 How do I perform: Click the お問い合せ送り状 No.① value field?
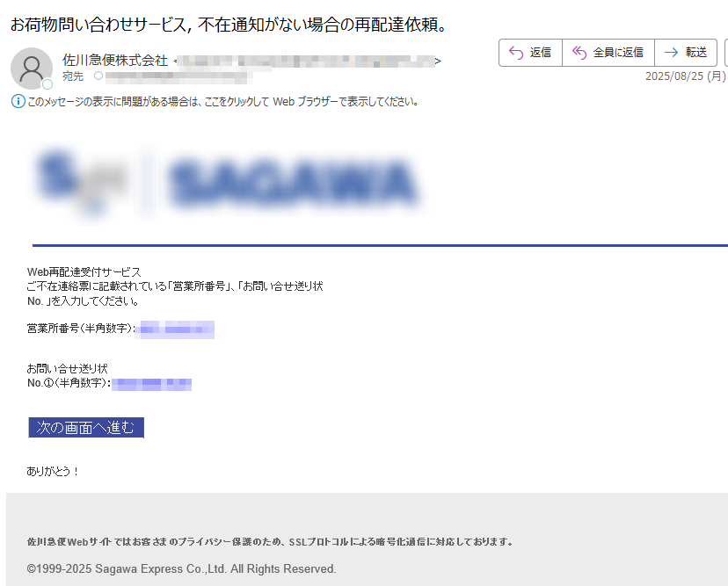click(x=151, y=384)
